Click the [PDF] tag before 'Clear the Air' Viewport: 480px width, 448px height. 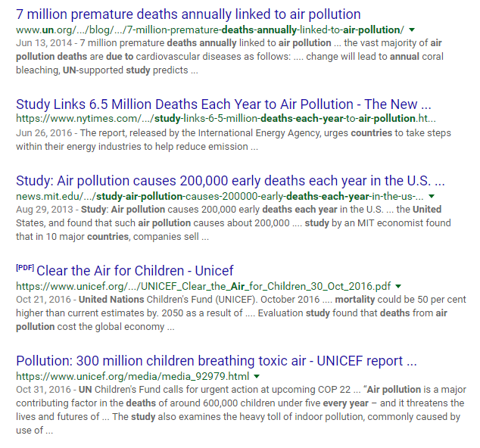tap(24, 268)
